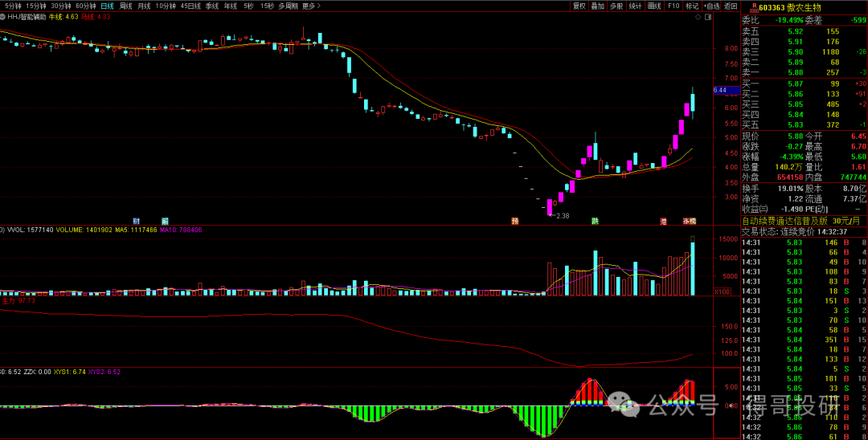Click the 港 event marker
Viewport: 868px width, 440px height.
(663, 221)
